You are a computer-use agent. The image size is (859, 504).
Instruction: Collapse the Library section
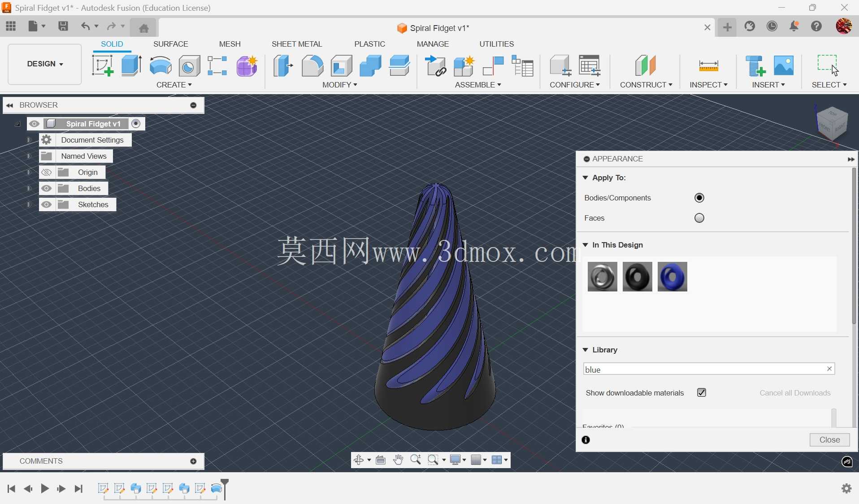click(586, 350)
